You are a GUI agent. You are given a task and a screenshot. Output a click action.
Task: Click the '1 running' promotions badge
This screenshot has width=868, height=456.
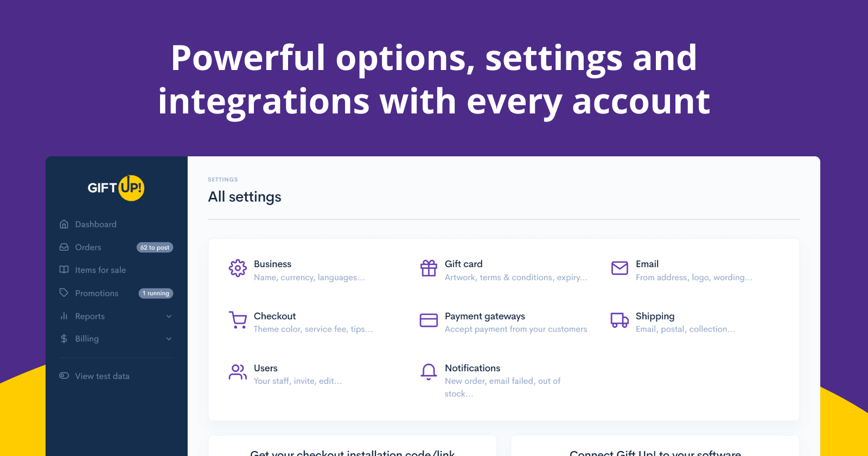click(156, 293)
